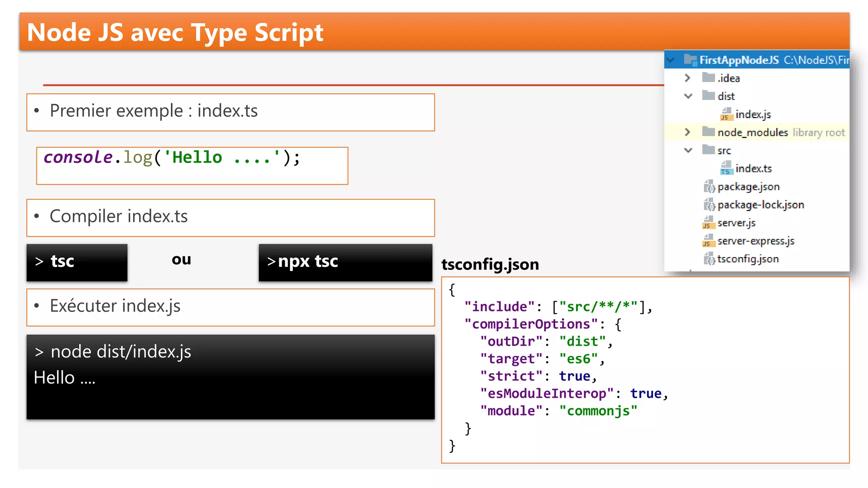The image size is (868, 488).
Task: Click the src folder icon
Action: coord(708,150)
